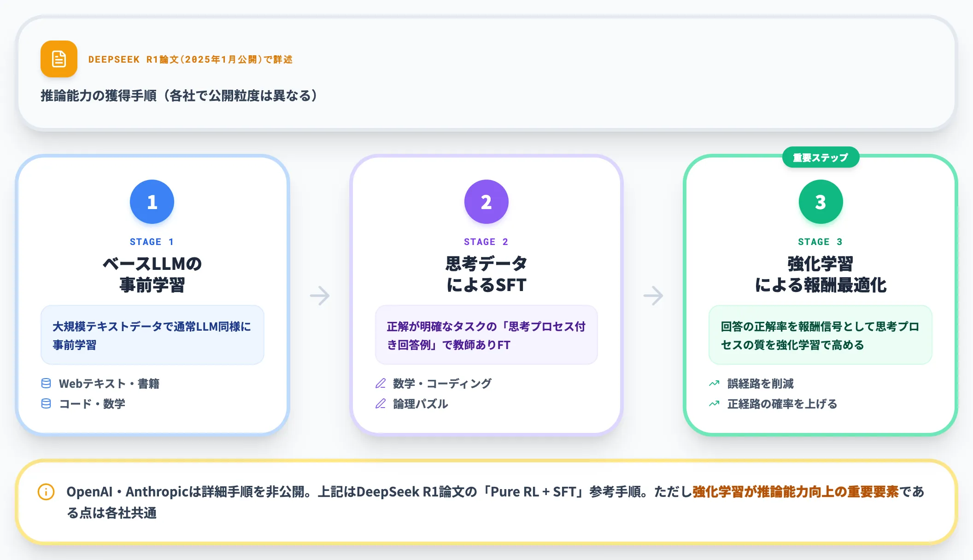Click database icon beside Webテキスト・書籍
973x560 pixels.
click(46, 383)
